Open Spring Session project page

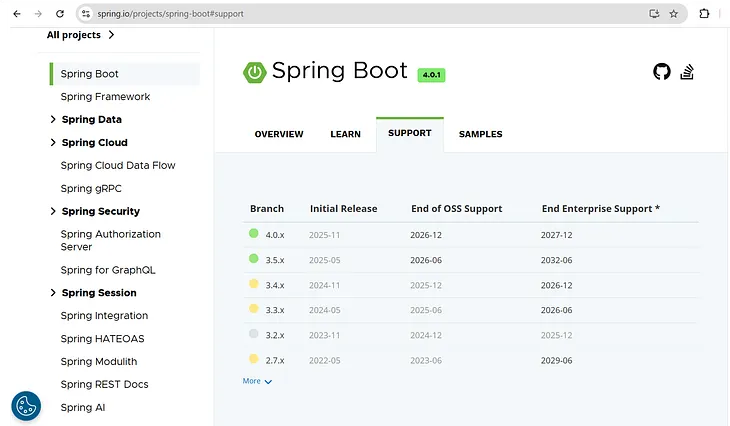[x=99, y=293]
